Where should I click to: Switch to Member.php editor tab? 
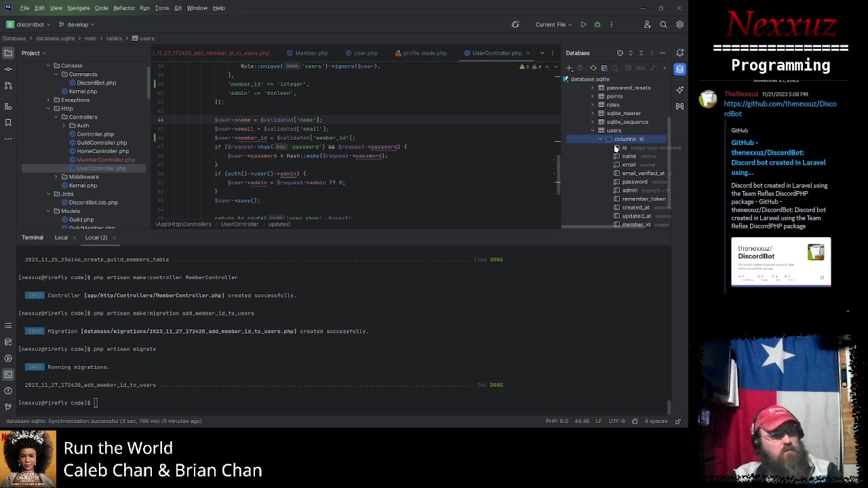tap(307, 53)
